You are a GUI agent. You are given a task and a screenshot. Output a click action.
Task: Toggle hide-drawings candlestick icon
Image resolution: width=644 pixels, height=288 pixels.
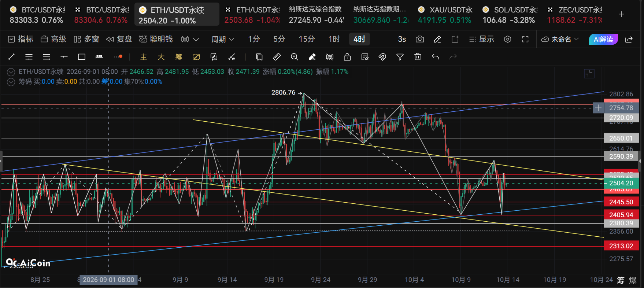[330, 57]
